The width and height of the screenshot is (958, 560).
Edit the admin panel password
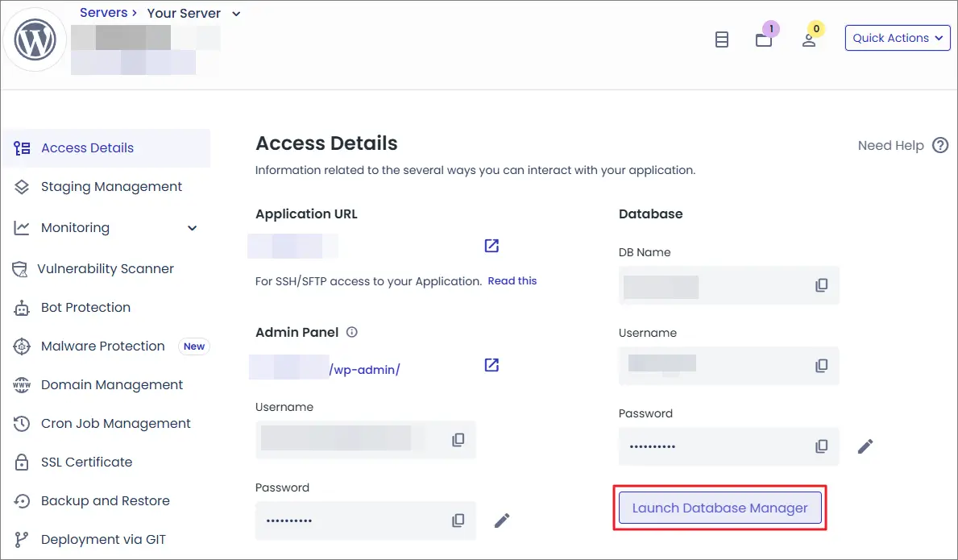502,521
